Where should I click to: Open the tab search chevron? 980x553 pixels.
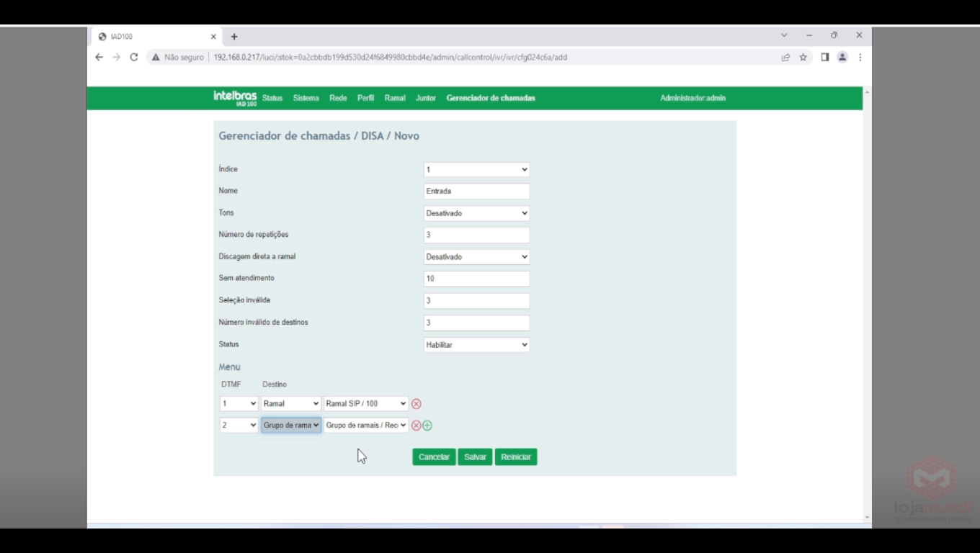pos(784,35)
